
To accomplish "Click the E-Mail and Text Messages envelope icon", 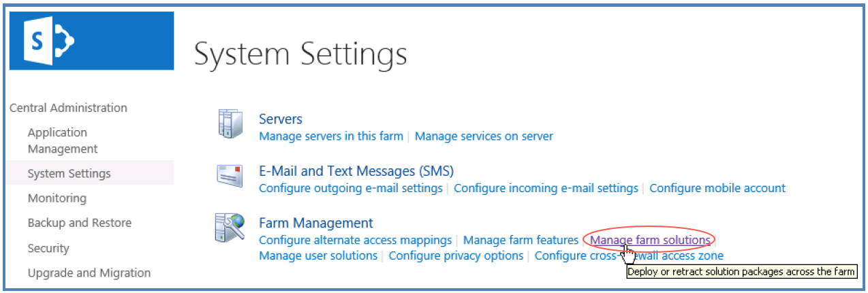I will coord(230,176).
